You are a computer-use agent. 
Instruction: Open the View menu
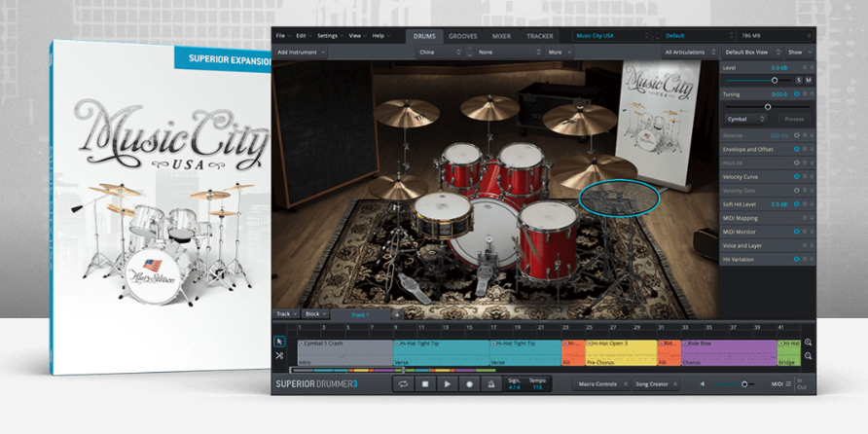point(357,35)
